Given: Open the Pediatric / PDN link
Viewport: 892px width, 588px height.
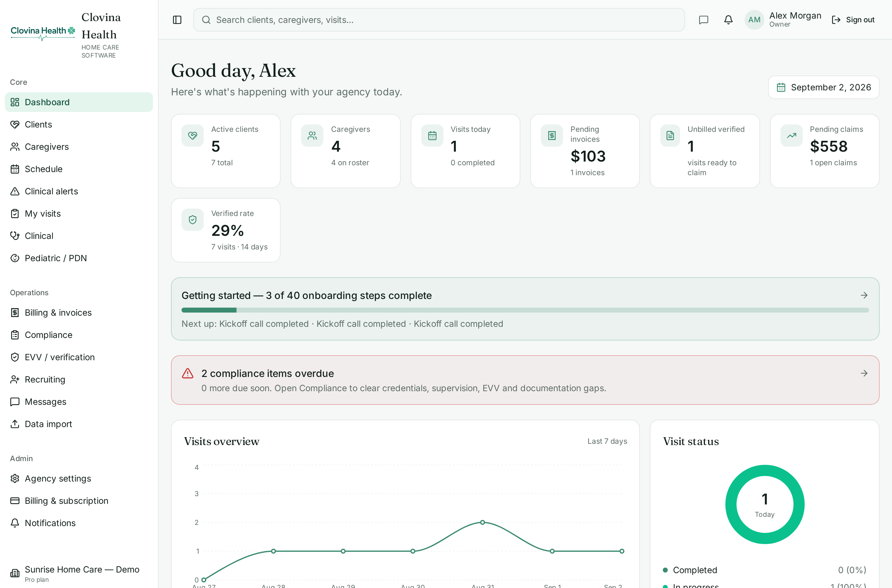Looking at the screenshot, I should (79, 258).
